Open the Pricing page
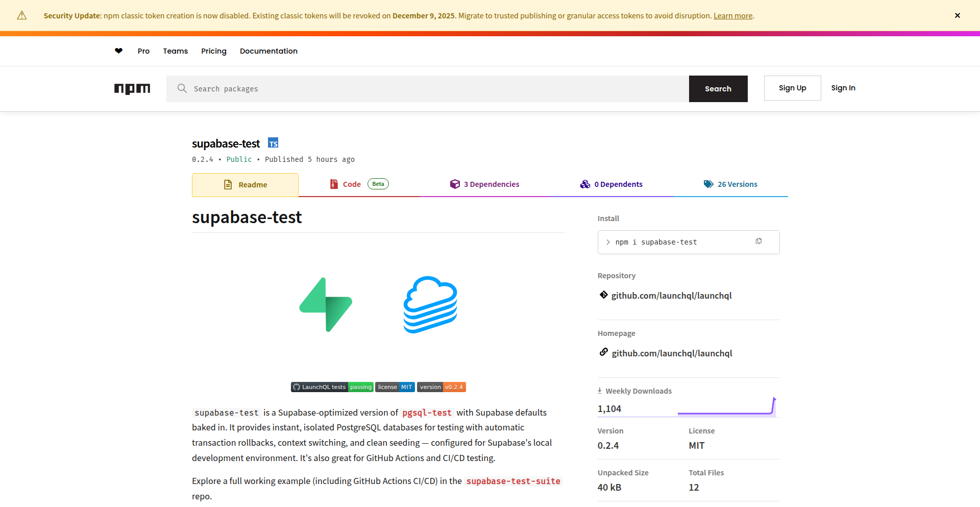The image size is (980, 507). coord(213,51)
